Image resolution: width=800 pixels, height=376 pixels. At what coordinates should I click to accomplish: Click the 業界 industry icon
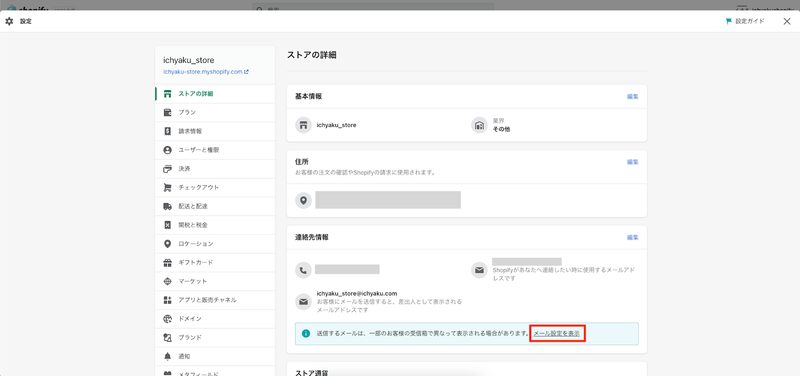click(479, 125)
